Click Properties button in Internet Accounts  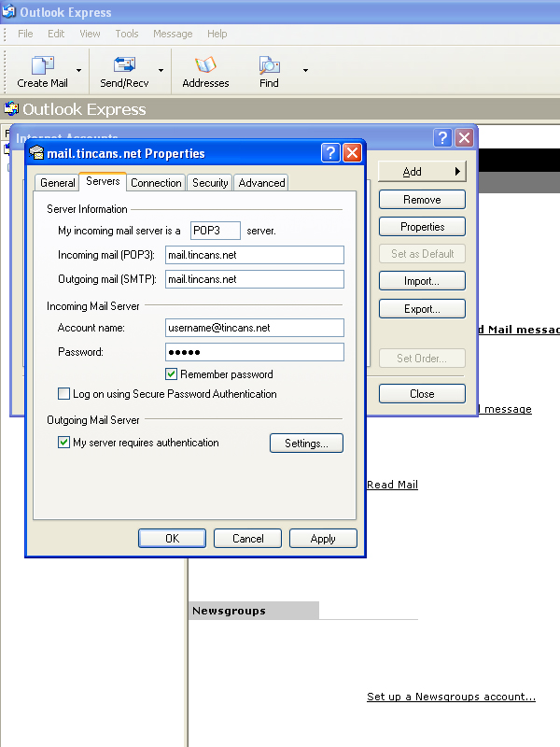(422, 227)
